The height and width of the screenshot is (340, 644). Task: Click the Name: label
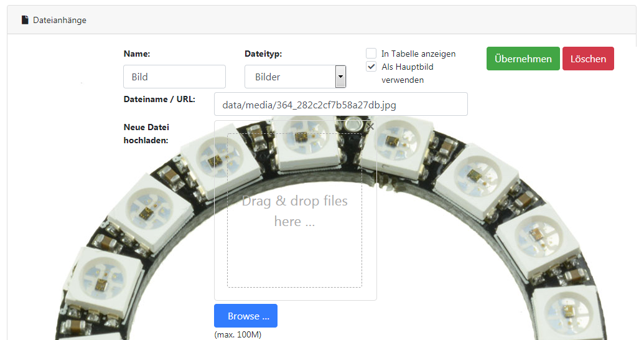pos(137,54)
